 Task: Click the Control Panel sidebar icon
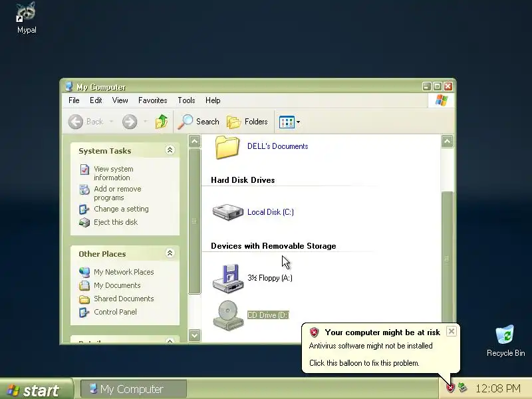click(84, 312)
